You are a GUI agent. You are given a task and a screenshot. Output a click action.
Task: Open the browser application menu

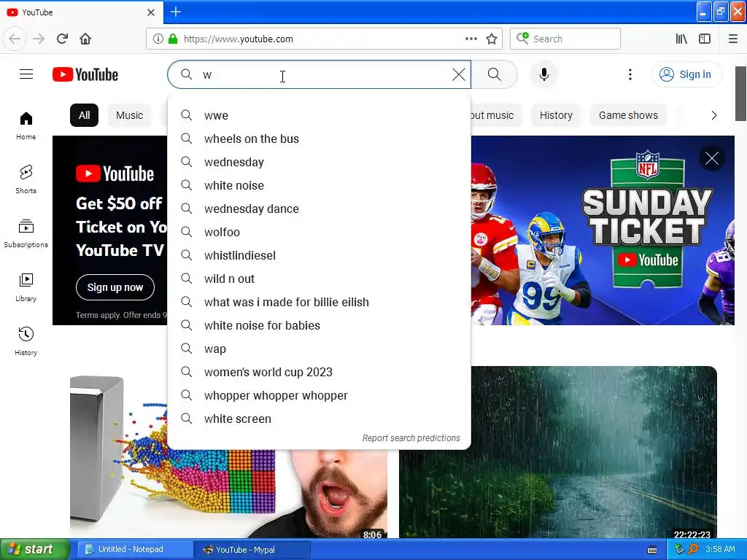tap(732, 39)
